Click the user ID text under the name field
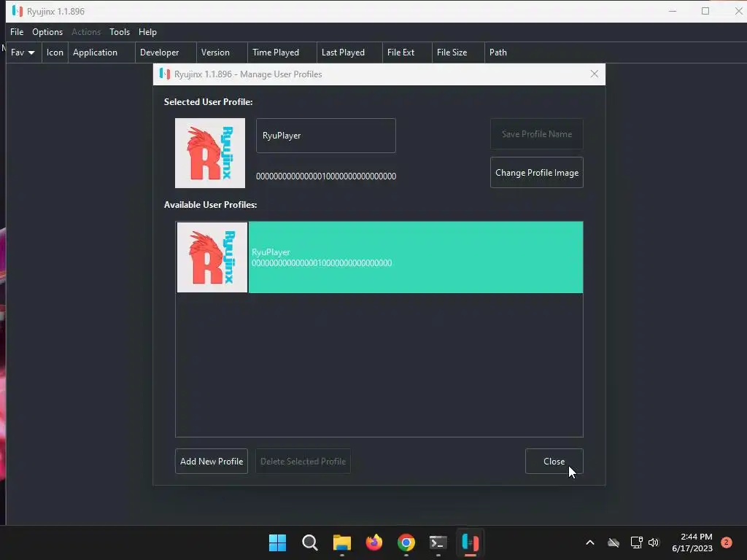This screenshot has height=560, width=747. (326, 176)
